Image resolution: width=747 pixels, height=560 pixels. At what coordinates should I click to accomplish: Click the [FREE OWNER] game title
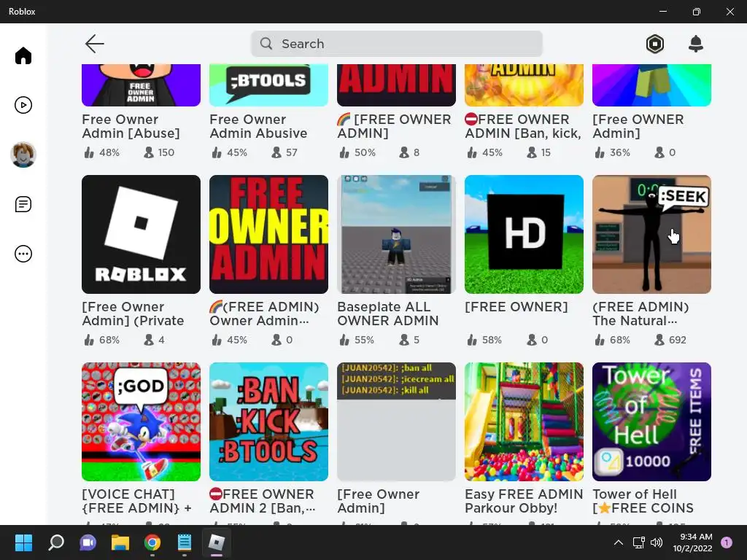(x=516, y=307)
